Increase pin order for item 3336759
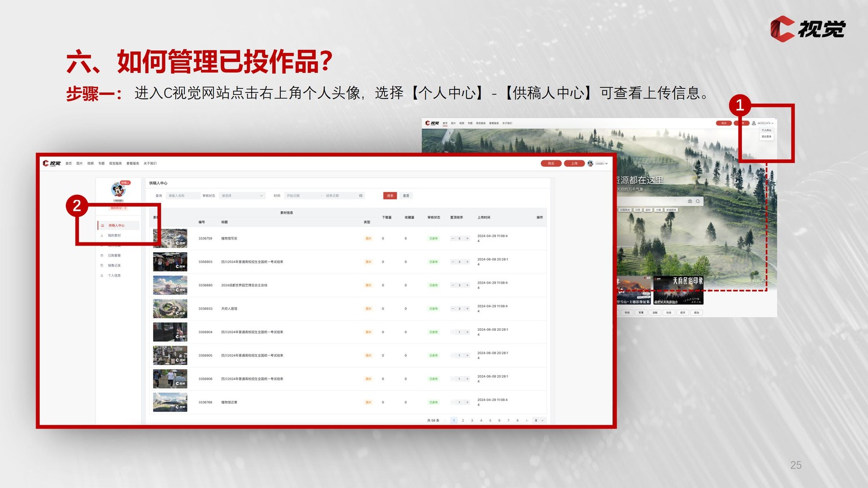Image resolution: width=868 pixels, height=488 pixels. tap(467, 238)
